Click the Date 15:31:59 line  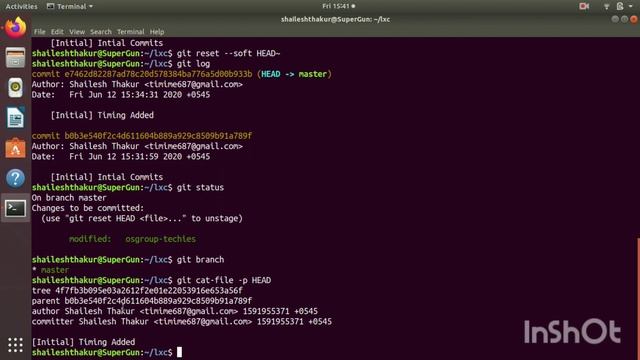tap(121, 157)
